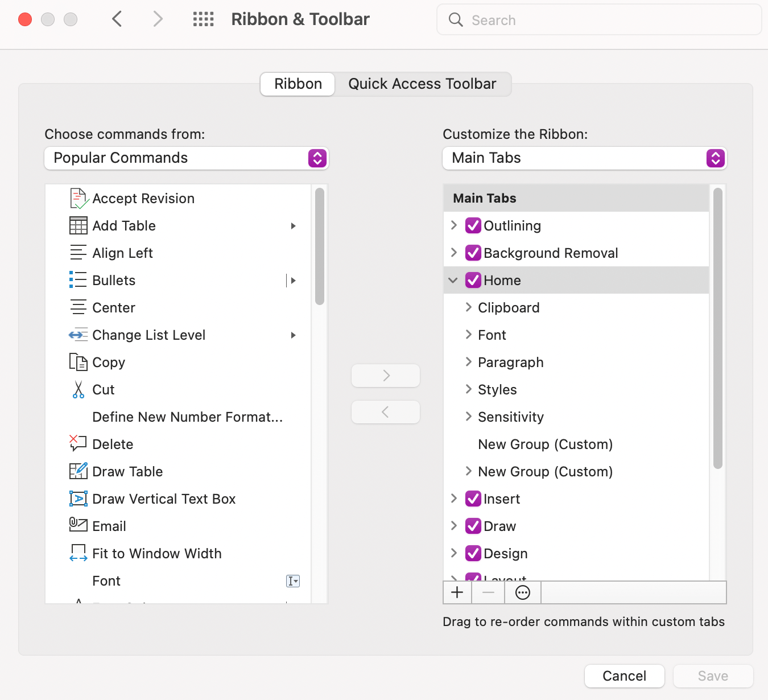
Task: Select the Change List Level icon
Action: (79, 335)
